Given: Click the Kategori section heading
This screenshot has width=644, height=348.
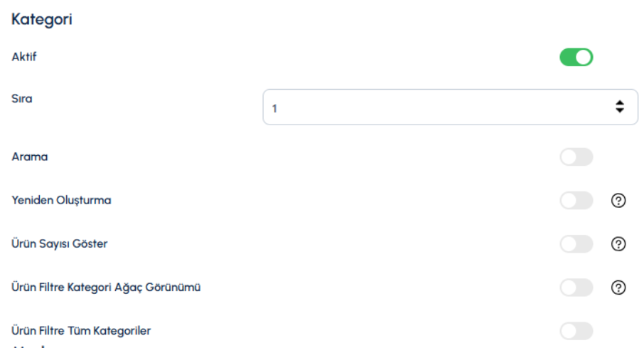Looking at the screenshot, I should (x=42, y=19).
